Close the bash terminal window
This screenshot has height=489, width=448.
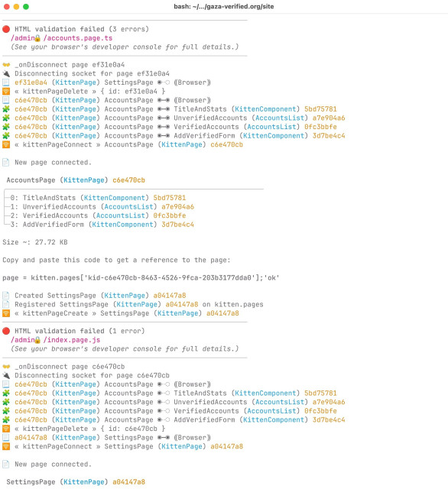tap(6, 7)
